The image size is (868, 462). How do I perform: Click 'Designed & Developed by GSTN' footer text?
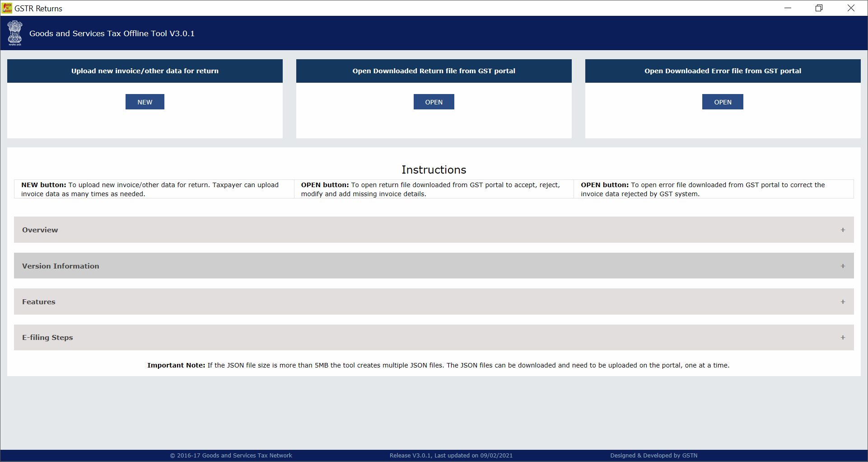click(654, 456)
